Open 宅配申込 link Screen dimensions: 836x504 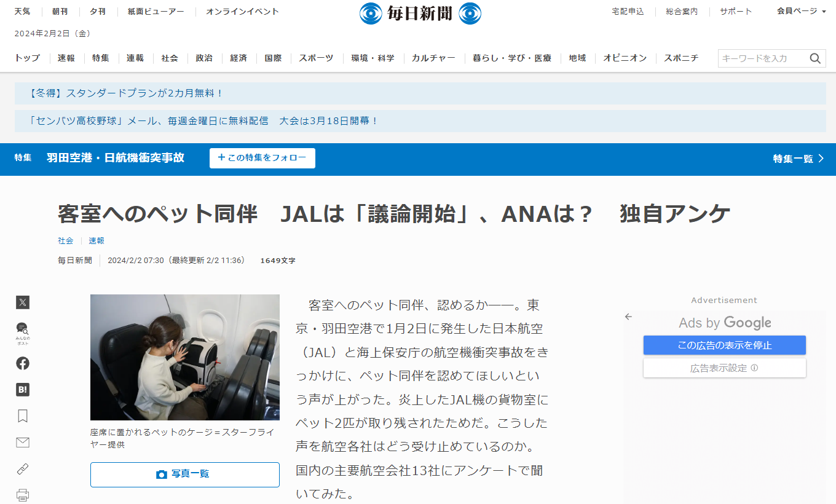pos(628,11)
